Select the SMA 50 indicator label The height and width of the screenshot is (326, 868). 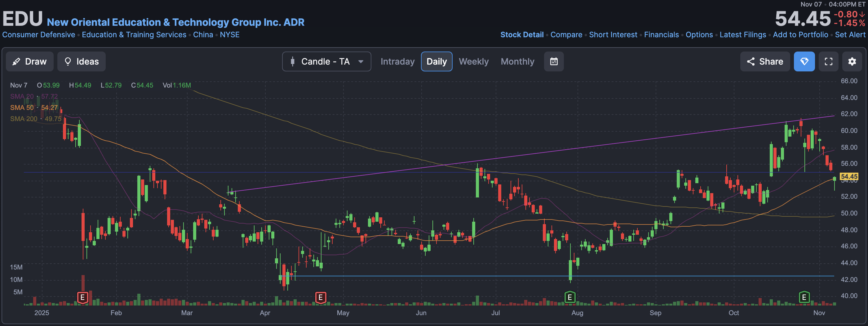[34, 108]
